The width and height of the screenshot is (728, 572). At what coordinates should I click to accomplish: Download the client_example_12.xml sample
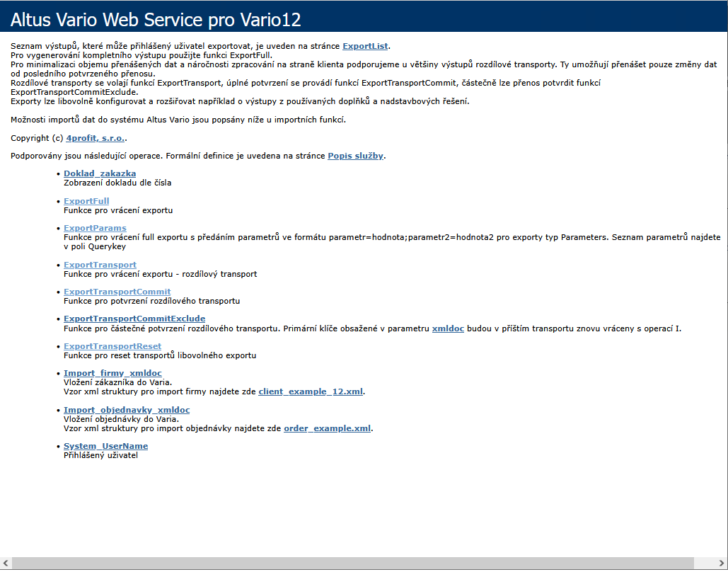point(310,391)
